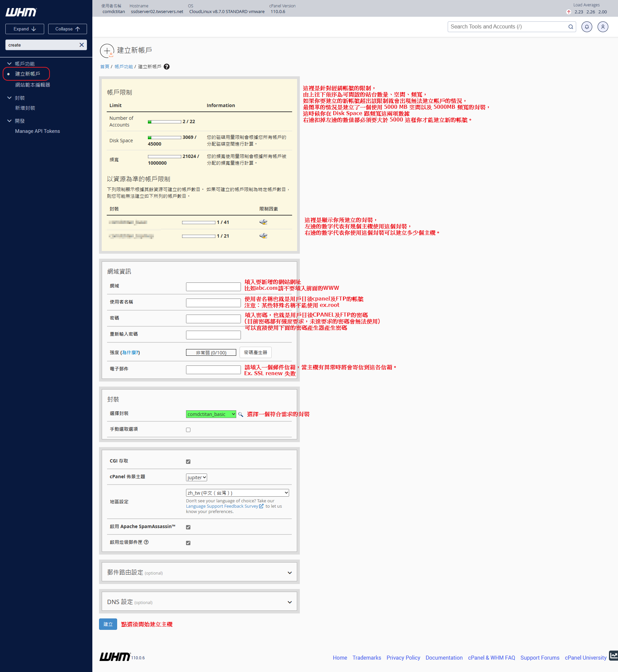Enable the 手動選取選項 checkbox

coord(188,430)
